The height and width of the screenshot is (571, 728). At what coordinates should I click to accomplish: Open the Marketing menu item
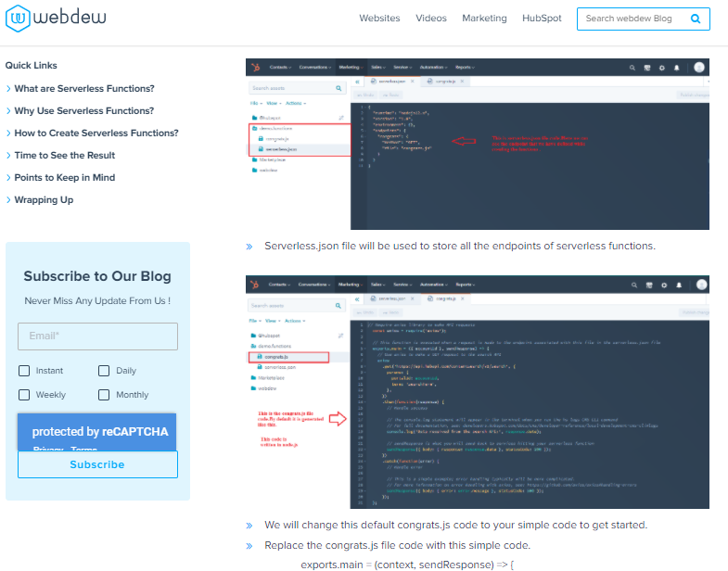[x=484, y=19]
